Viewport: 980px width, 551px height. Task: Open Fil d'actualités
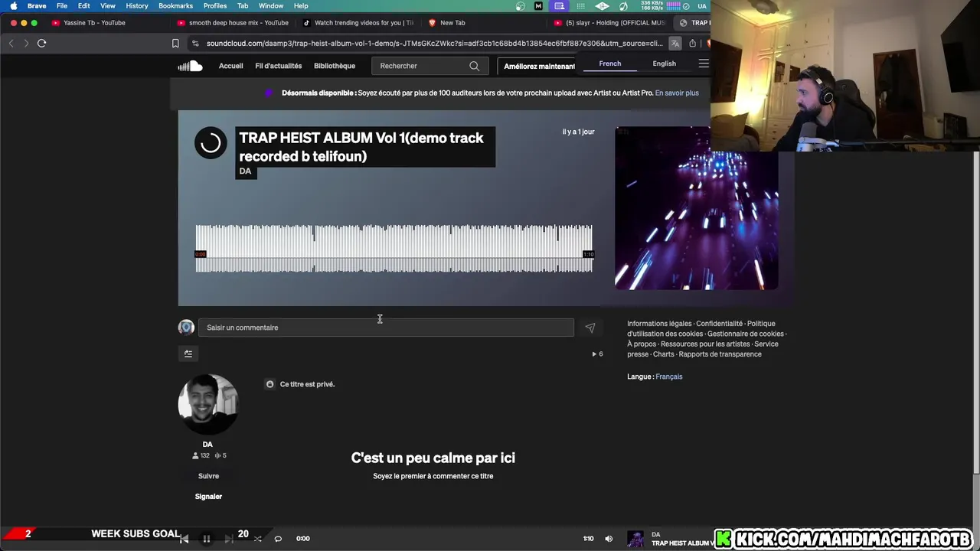coord(278,66)
